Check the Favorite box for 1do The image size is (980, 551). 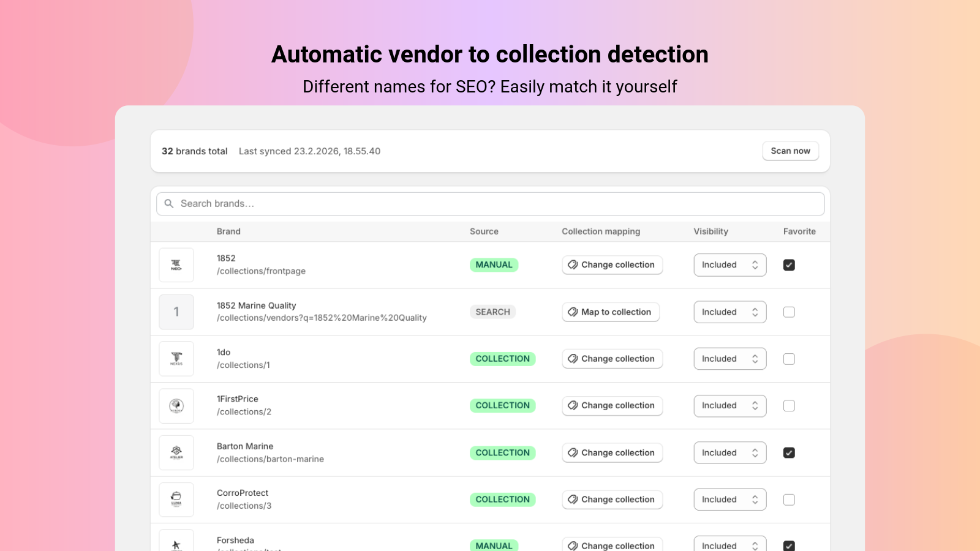(789, 359)
